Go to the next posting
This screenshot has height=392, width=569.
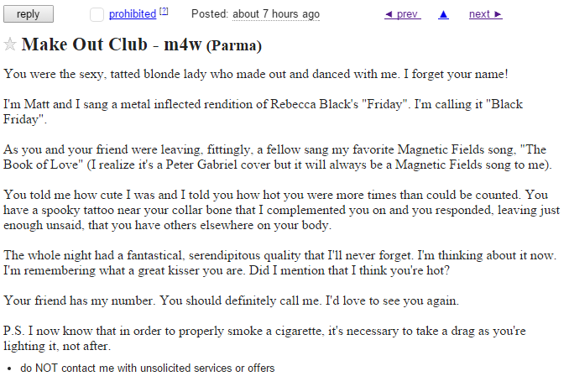tap(485, 14)
